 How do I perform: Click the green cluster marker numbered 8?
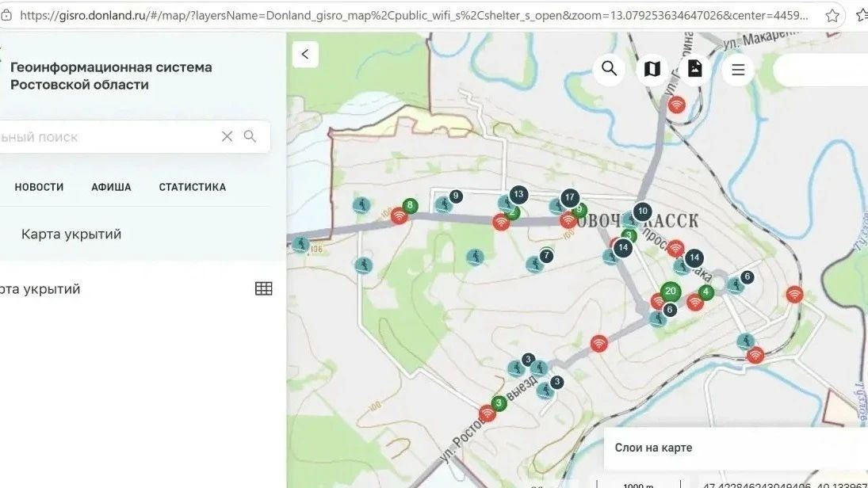point(410,205)
